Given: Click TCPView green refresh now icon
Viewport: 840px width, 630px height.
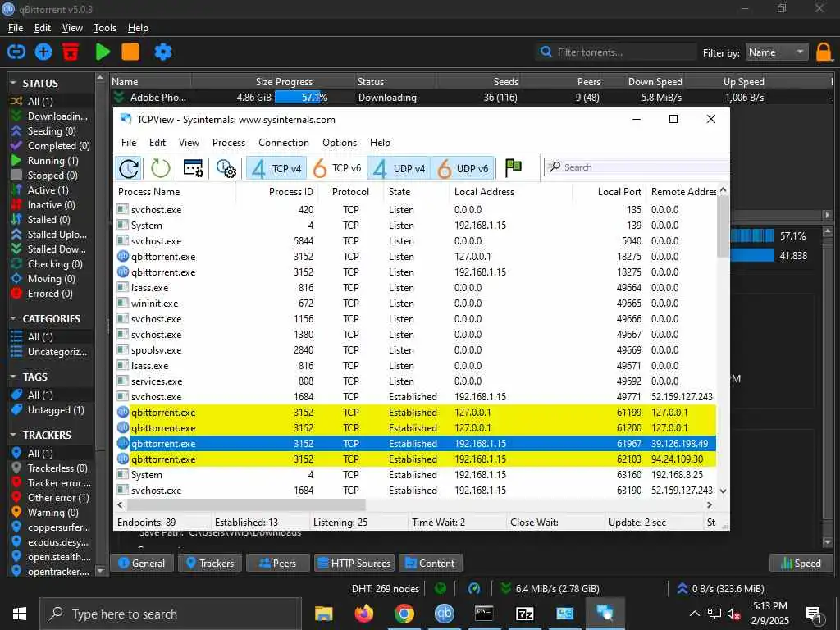Looking at the screenshot, I should click(160, 168).
